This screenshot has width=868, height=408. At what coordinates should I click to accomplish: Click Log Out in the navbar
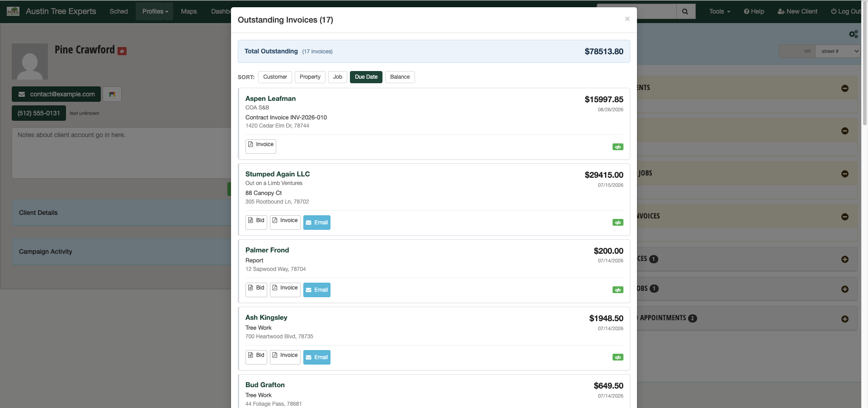click(x=846, y=11)
